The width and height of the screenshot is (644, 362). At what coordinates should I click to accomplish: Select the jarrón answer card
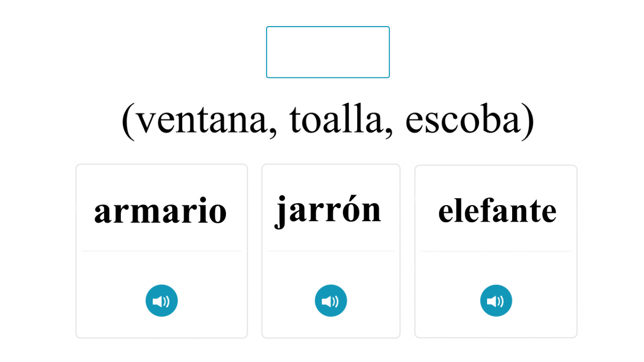tap(331, 251)
